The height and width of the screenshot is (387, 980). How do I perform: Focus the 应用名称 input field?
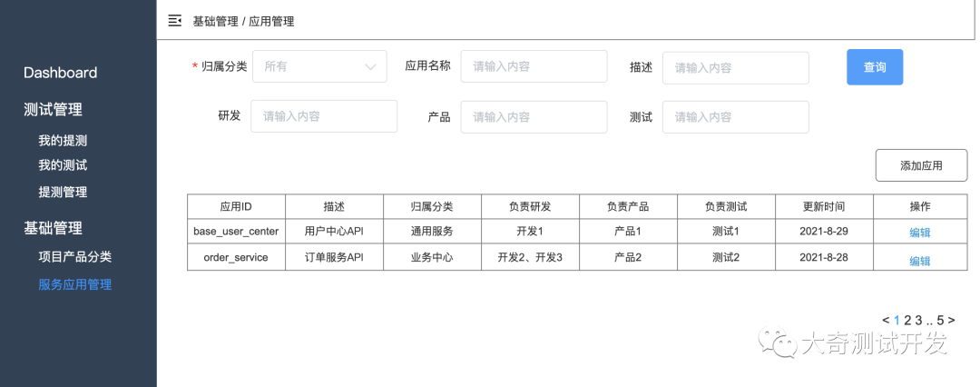point(534,66)
